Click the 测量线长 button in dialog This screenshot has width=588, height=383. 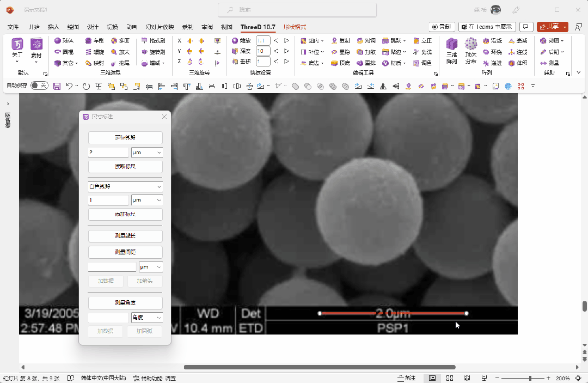[x=125, y=236]
